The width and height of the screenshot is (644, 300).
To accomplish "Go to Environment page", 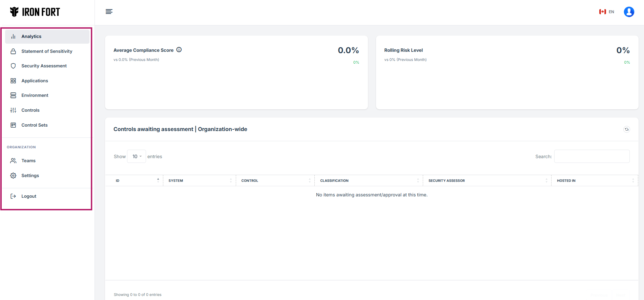I will point(35,95).
